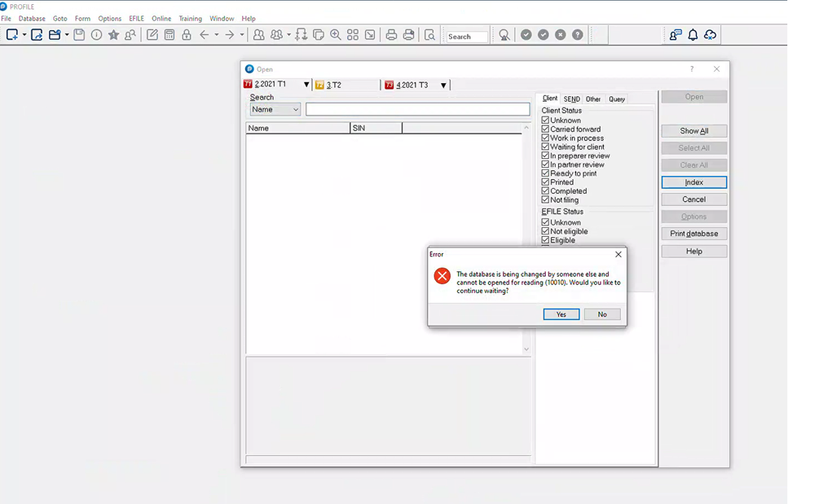Screen dimensions: 814x504
Task: Toggle In preparer review checkbox
Action: coord(545,156)
